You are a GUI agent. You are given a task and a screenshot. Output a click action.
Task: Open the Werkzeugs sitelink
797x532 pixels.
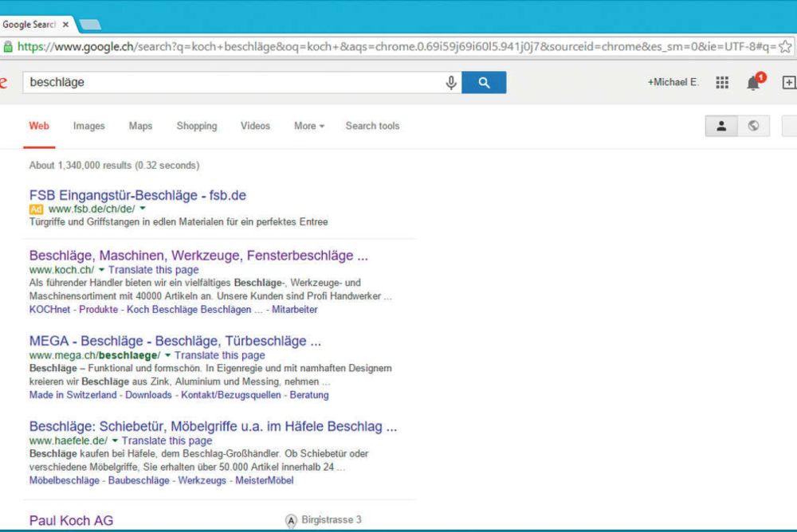point(202,480)
